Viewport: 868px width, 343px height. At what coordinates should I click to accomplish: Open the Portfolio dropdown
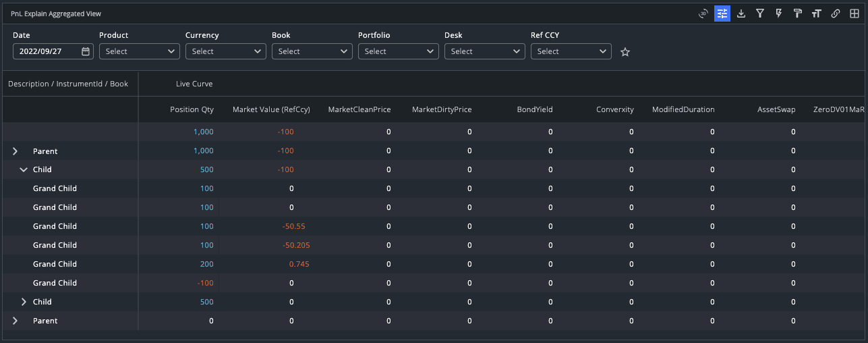coord(399,51)
